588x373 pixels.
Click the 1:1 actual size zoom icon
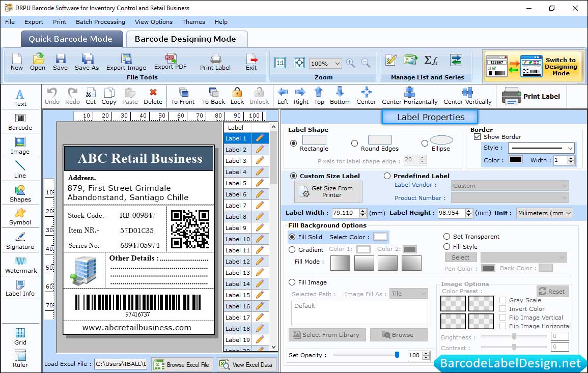[280, 63]
